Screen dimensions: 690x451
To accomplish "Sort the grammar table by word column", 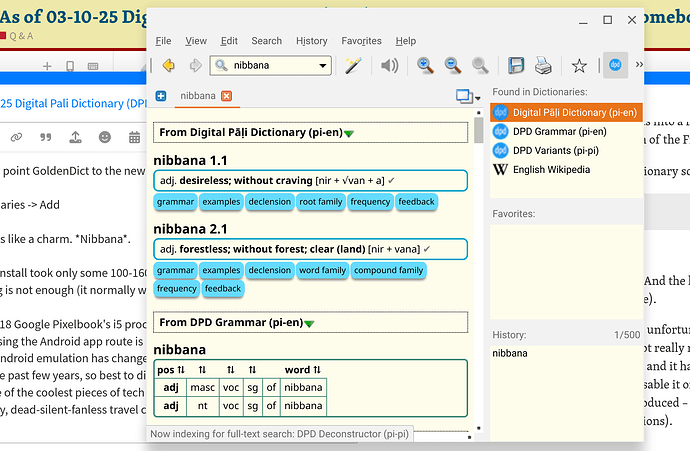I will (x=303, y=370).
